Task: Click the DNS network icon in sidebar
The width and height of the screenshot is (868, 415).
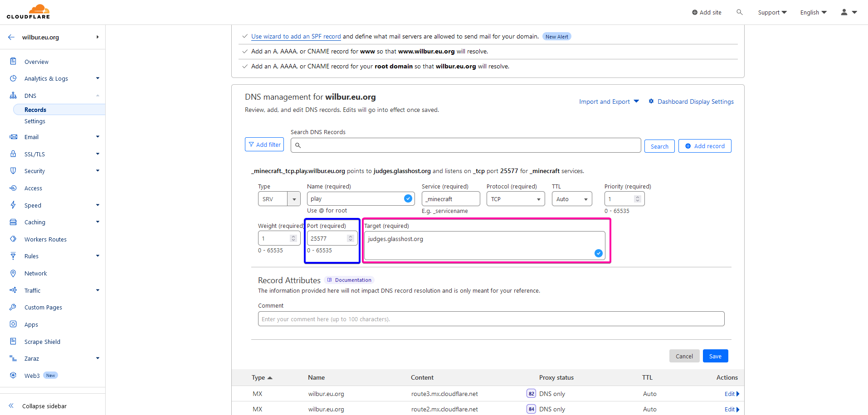Action: (13, 96)
